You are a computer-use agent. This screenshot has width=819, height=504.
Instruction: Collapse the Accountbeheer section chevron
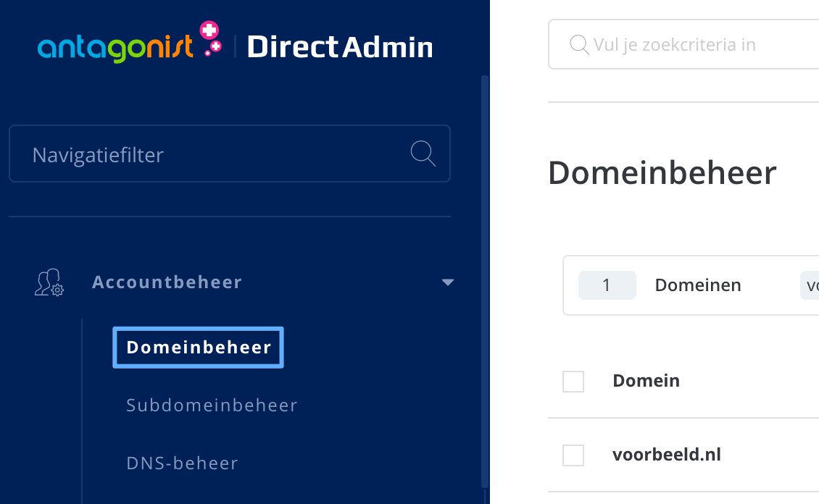(x=448, y=282)
